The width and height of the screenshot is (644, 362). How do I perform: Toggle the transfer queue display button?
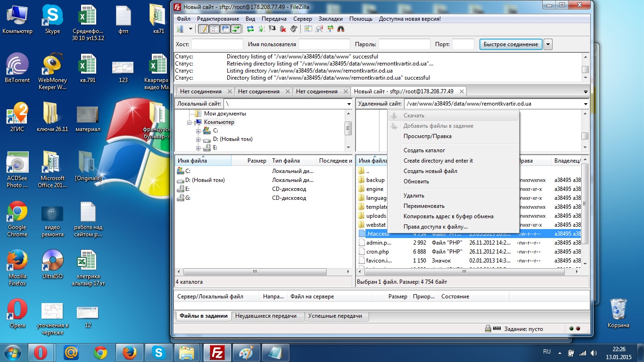(x=236, y=29)
